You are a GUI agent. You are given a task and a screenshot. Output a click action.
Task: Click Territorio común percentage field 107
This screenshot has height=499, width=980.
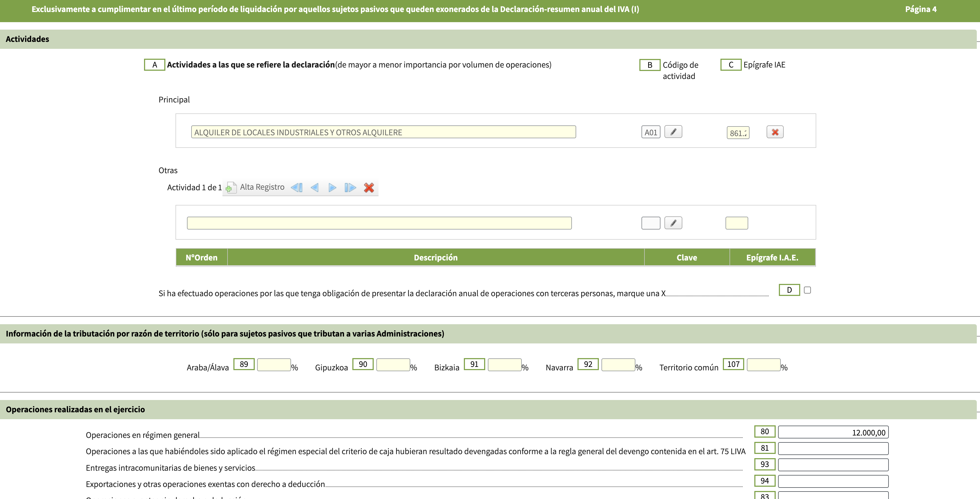[x=764, y=365]
